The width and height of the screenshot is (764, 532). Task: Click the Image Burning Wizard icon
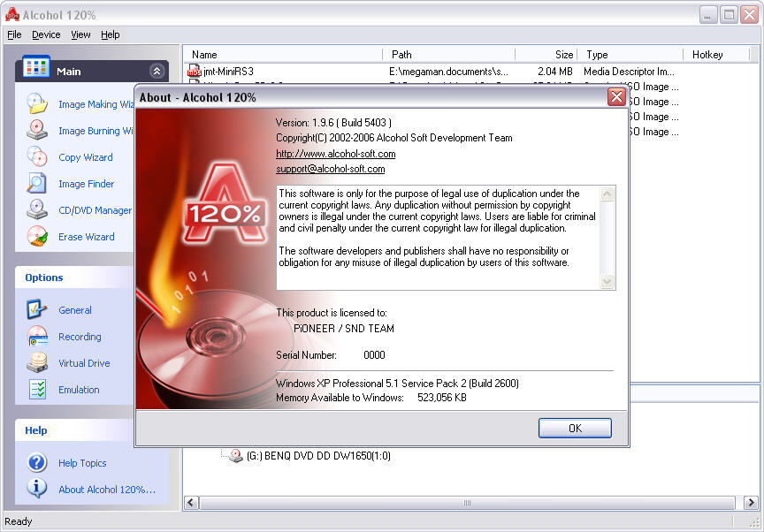pos(37,131)
